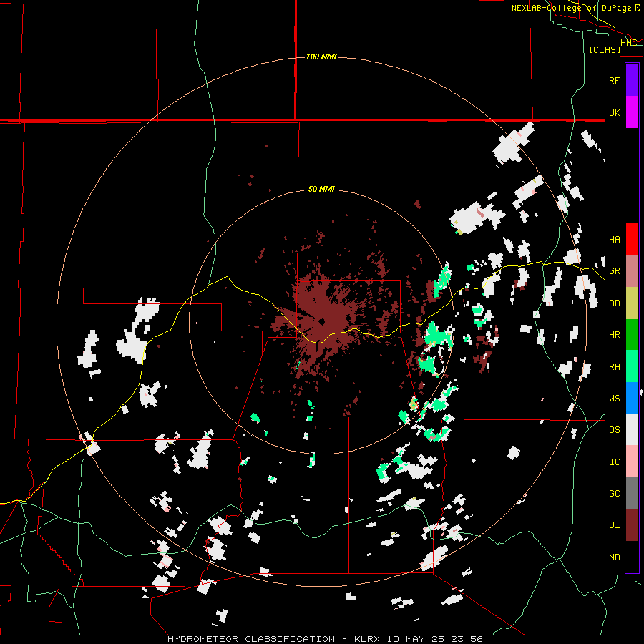644x644 pixels.
Task: Click the "HHC" product code text
Action: point(628,43)
